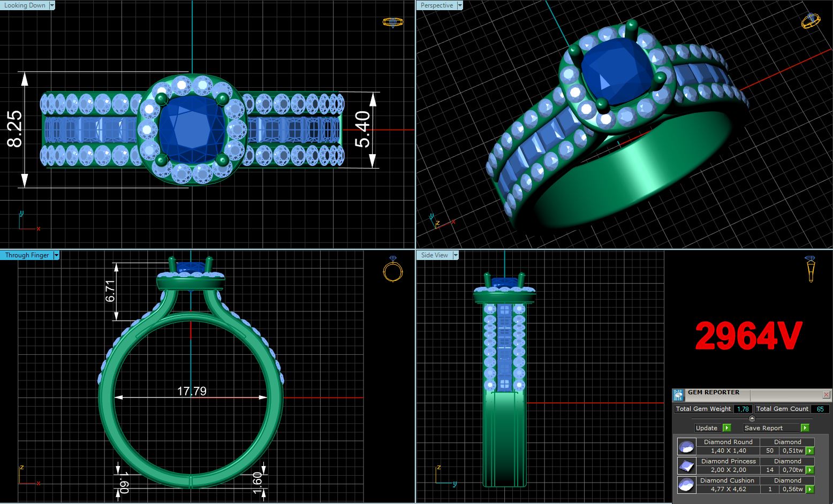Open Through Finger viewport dropdown arrow
Image resolution: width=833 pixels, height=504 pixels.
[56, 255]
